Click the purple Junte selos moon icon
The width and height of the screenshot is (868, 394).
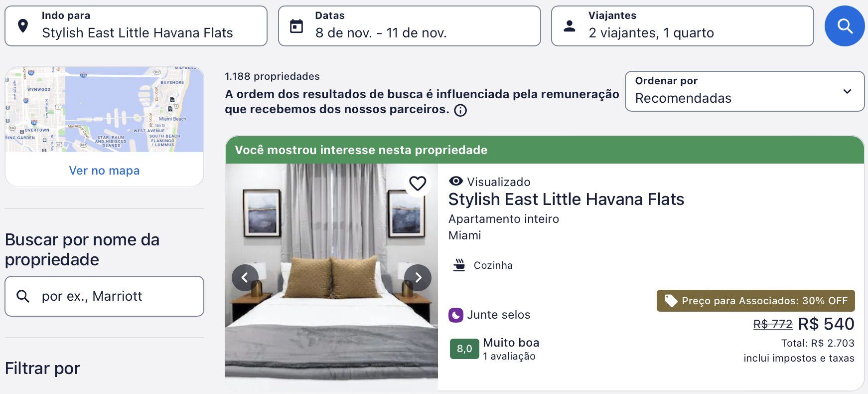[456, 315]
